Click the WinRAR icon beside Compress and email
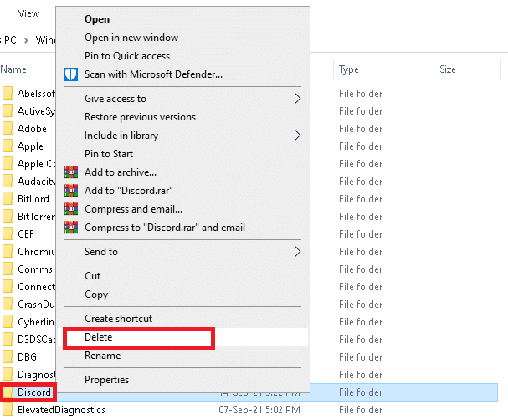 [x=71, y=208]
